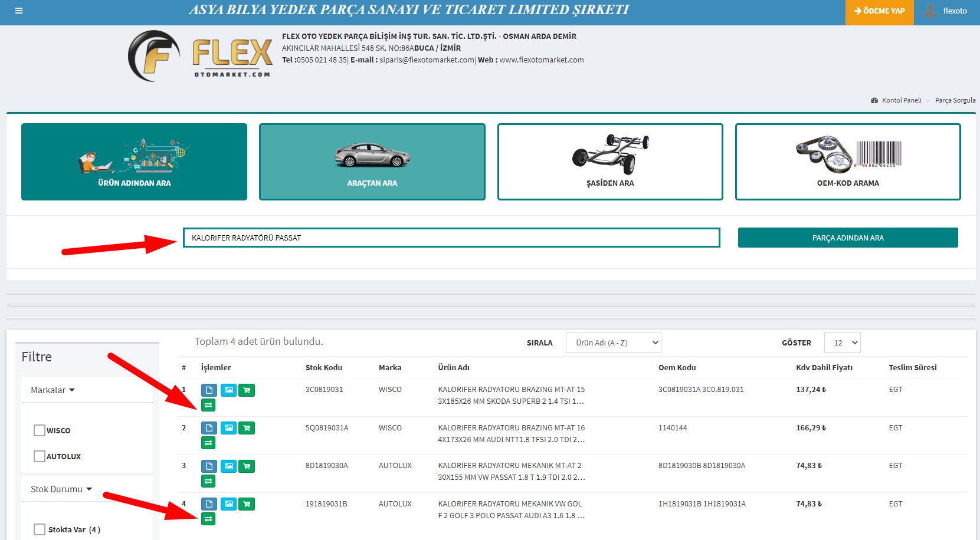This screenshot has height=540, width=980.
Task: Add the 3C0819031 product to cart
Action: pyautogui.click(x=247, y=390)
